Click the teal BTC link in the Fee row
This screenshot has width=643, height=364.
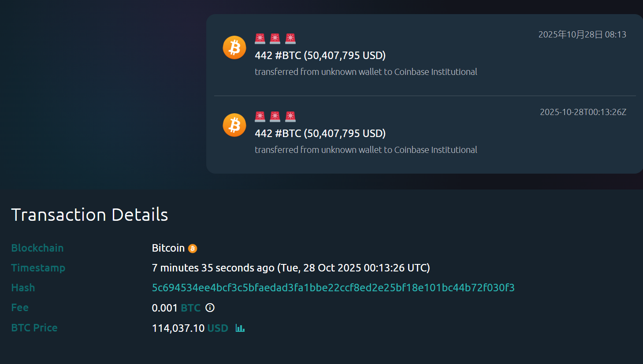click(190, 308)
